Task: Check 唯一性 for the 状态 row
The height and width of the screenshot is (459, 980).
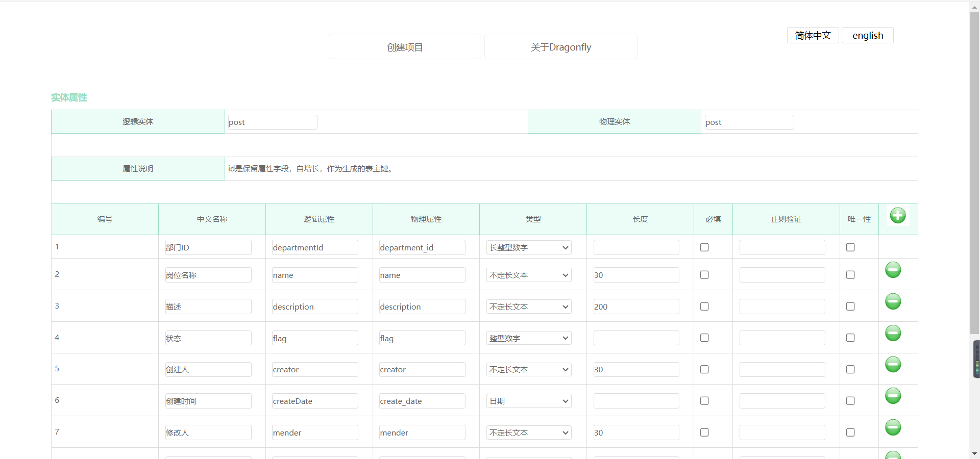Action: point(850,338)
